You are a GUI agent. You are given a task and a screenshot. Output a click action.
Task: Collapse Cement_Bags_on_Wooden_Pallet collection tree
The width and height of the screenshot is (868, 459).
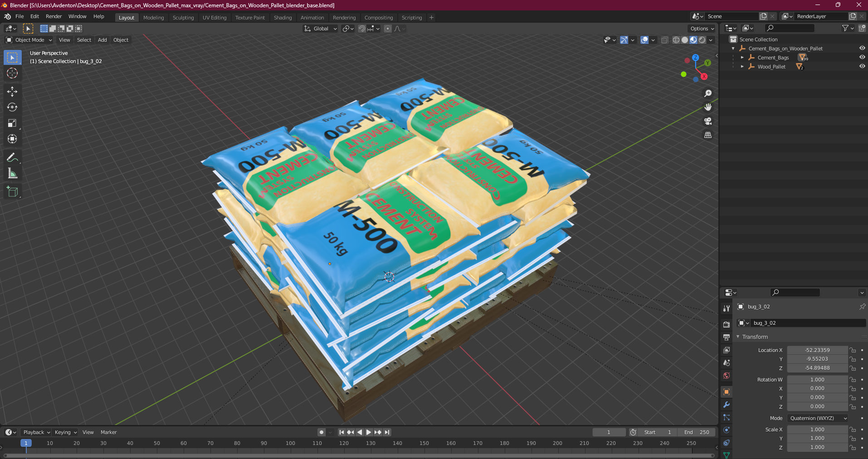[x=733, y=49]
